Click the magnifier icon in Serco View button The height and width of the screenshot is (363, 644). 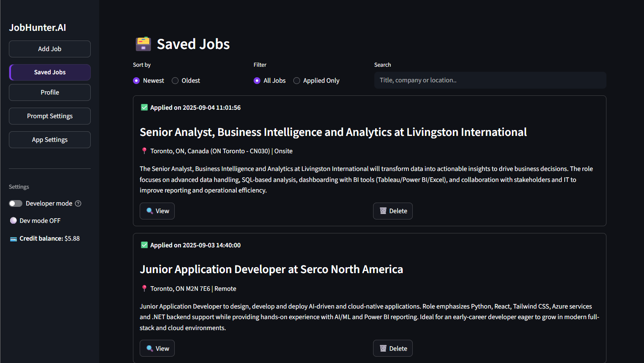coord(150,348)
